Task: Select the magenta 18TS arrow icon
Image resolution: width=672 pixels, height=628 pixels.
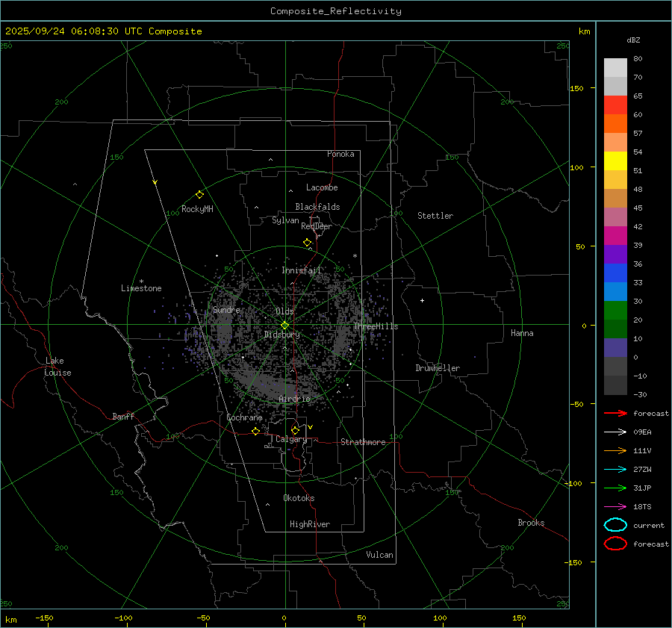Action: (615, 506)
